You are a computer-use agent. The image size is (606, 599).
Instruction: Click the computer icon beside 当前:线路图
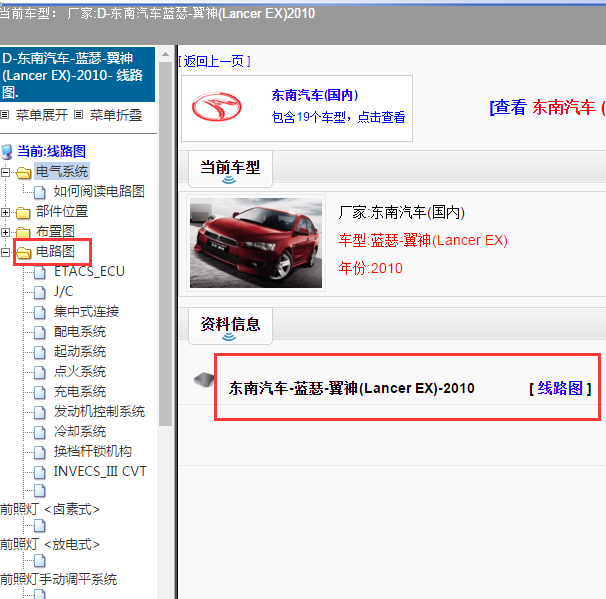7,151
